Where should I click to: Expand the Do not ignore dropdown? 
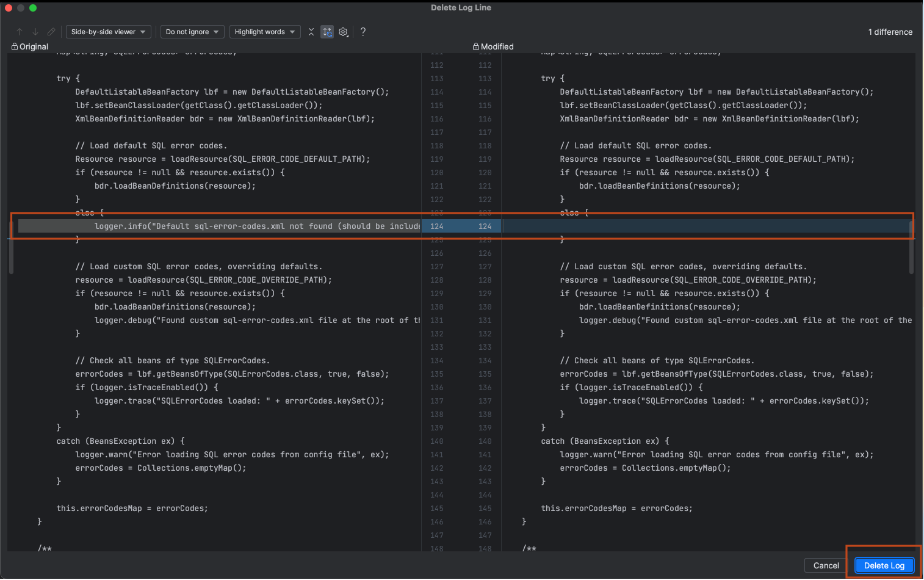[192, 32]
